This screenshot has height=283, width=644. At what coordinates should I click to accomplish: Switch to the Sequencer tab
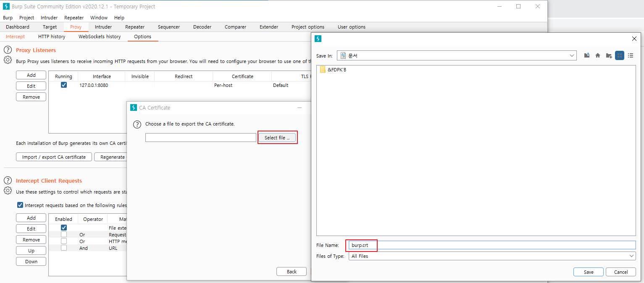coord(169,27)
